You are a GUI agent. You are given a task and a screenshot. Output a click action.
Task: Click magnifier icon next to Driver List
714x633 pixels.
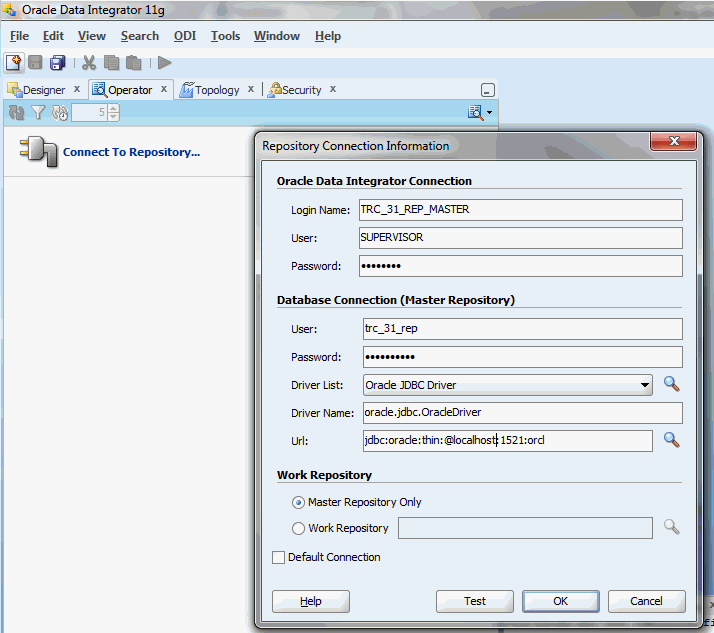[x=672, y=384]
